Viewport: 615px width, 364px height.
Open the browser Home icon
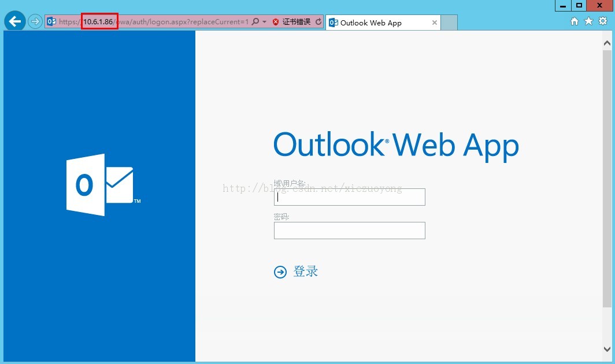pos(574,21)
